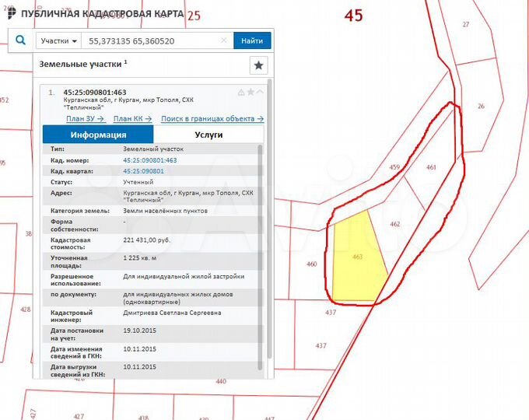
Task: Select parcel 461 on the map
Action: coord(431,167)
